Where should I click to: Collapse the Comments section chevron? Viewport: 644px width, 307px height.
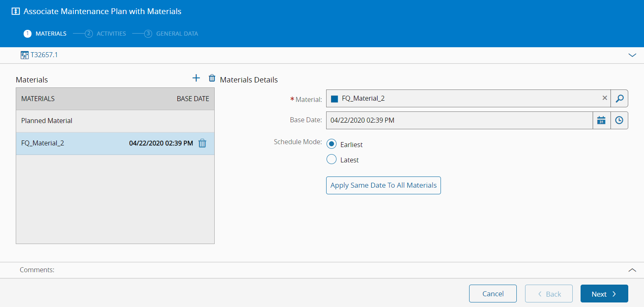point(632,270)
